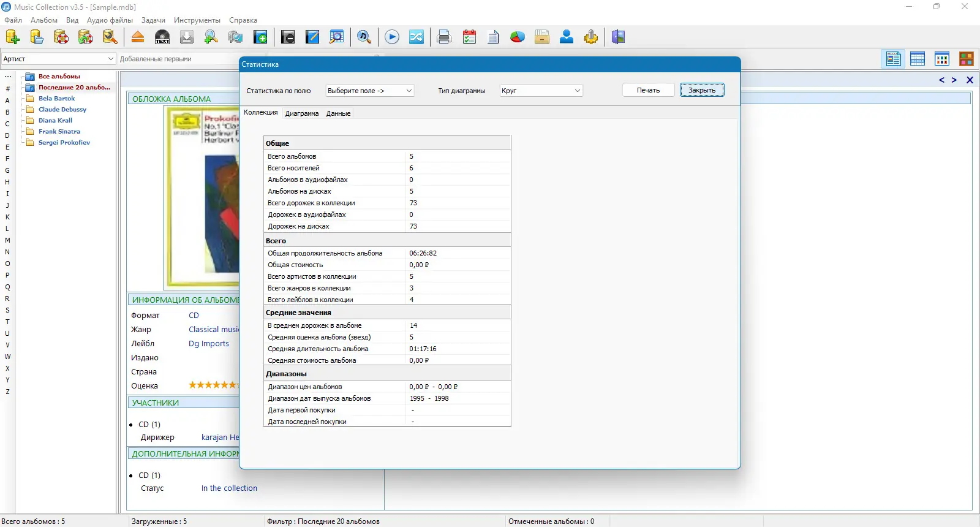
Task: Close album panel with blue X
Action: click(x=970, y=80)
